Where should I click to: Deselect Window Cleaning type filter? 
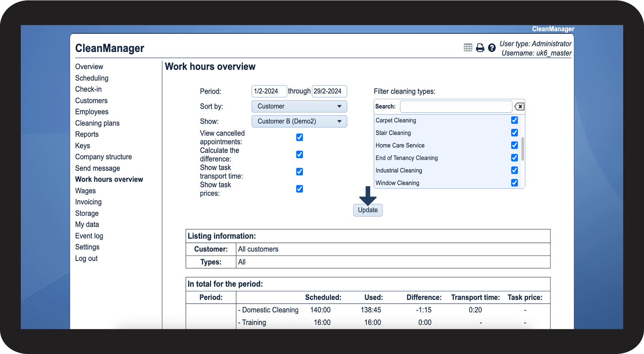tap(514, 183)
